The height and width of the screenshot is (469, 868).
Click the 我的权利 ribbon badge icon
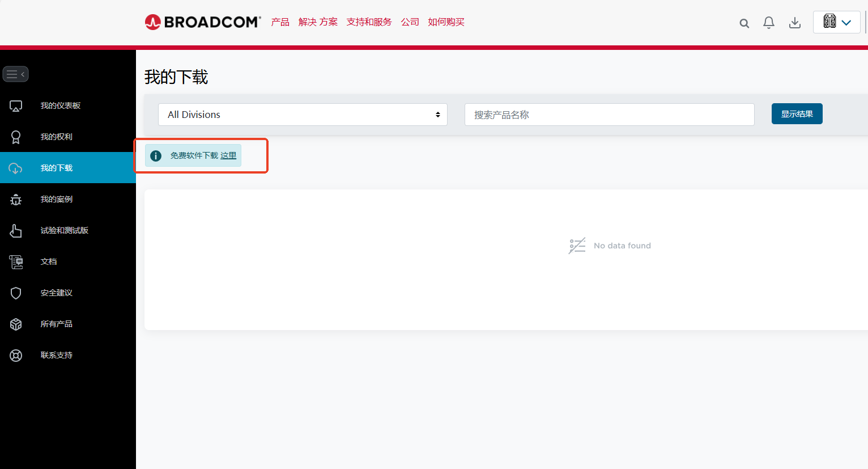[x=16, y=137]
